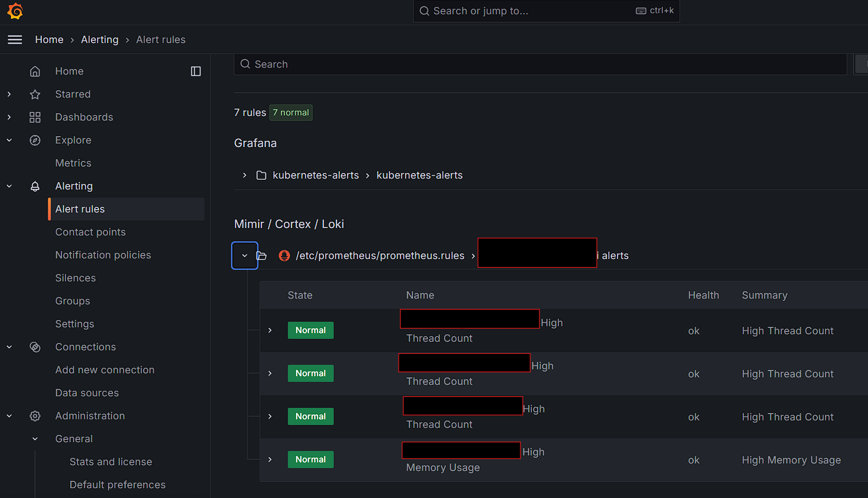This screenshot has width=868, height=498.
Task: Click the Mimir / Cortex / Loki heading
Action: coord(289,224)
